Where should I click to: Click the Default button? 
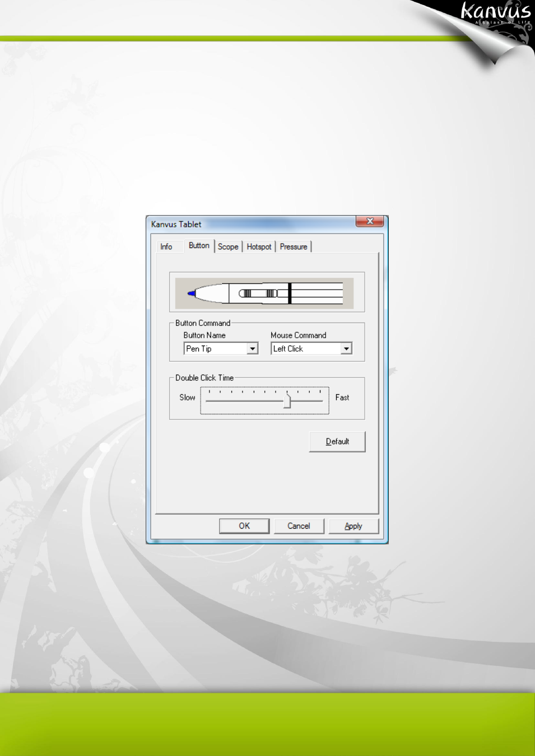[337, 442]
